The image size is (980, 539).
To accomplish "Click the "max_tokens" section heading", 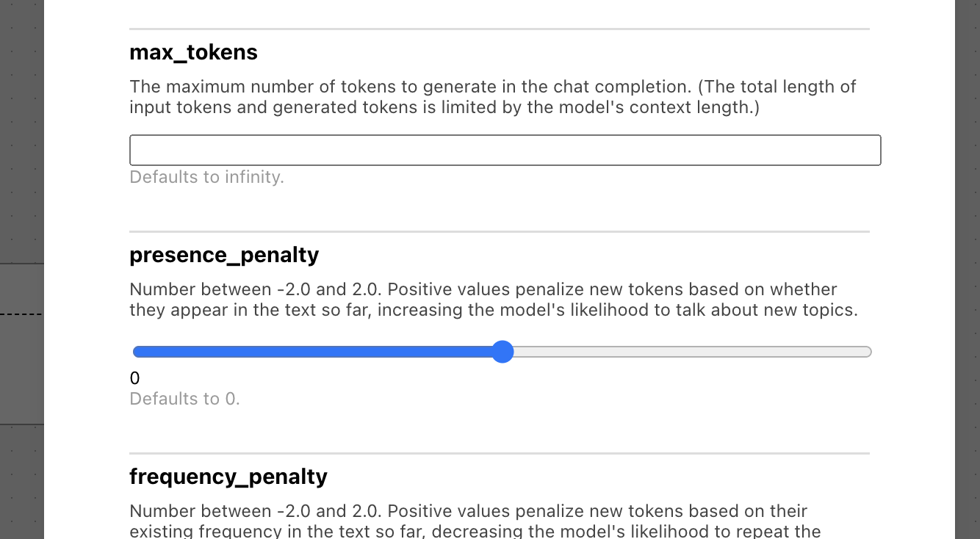I will [193, 52].
